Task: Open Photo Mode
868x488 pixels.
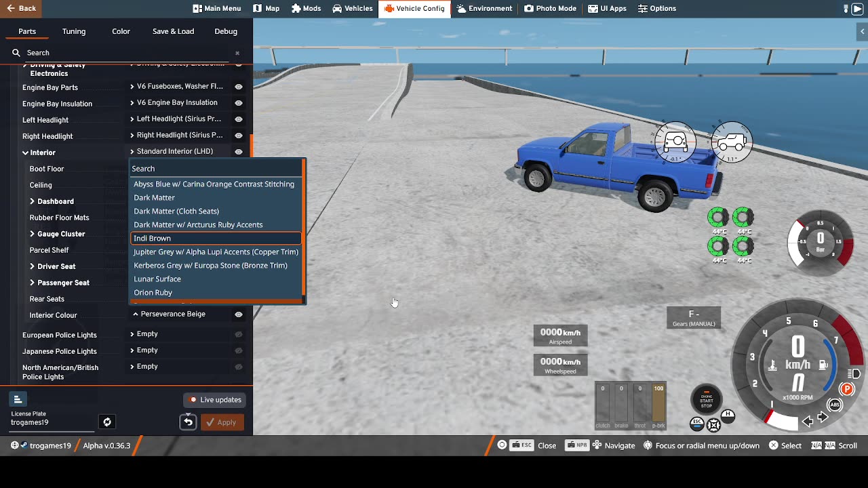Action: pyautogui.click(x=550, y=8)
